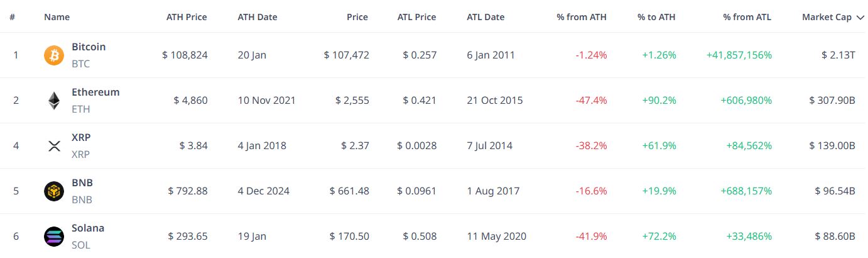Screen dimensions: 868x258
Task: Click XRP's -38.2% from ATH value
Action: tap(592, 145)
